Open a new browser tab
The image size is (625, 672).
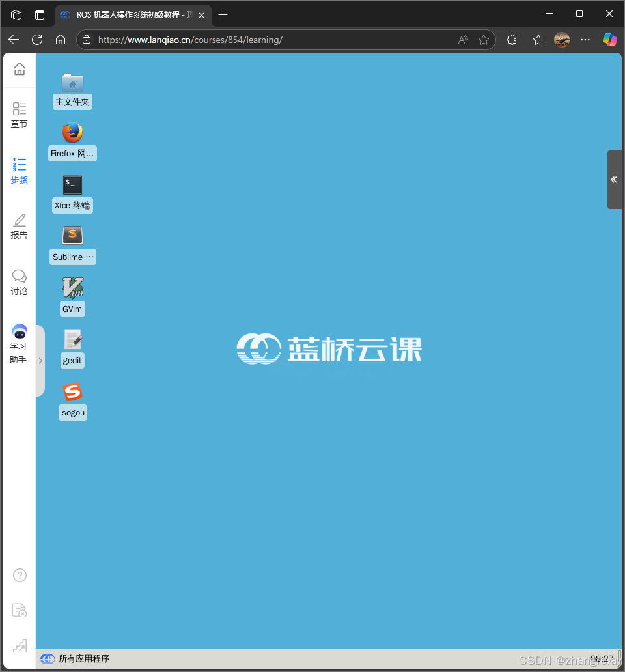click(x=223, y=15)
